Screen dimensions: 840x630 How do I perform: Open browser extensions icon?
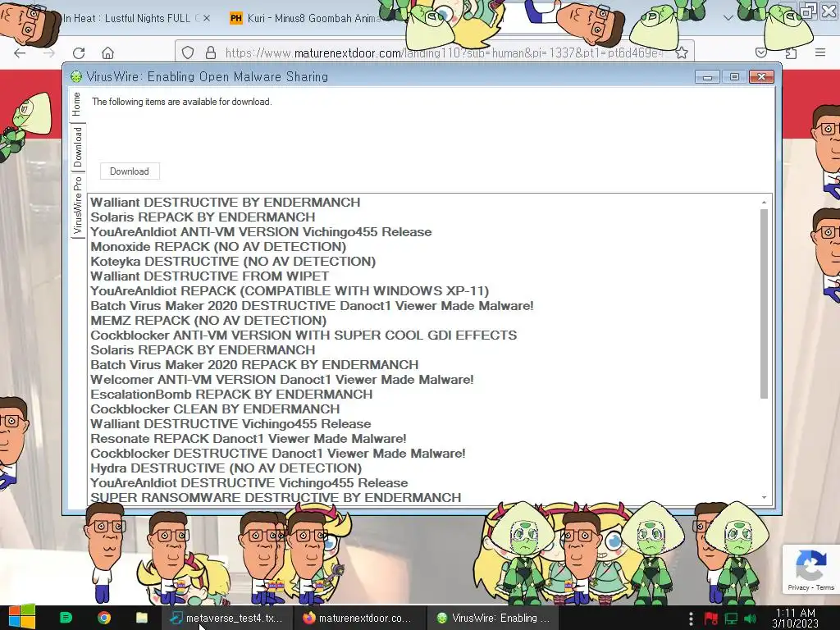[x=791, y=52]
